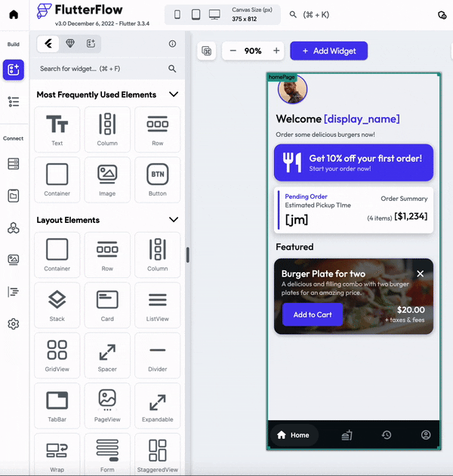Open the Firestore database icon in sidebar
453x476 pixels.
(14, 164)
